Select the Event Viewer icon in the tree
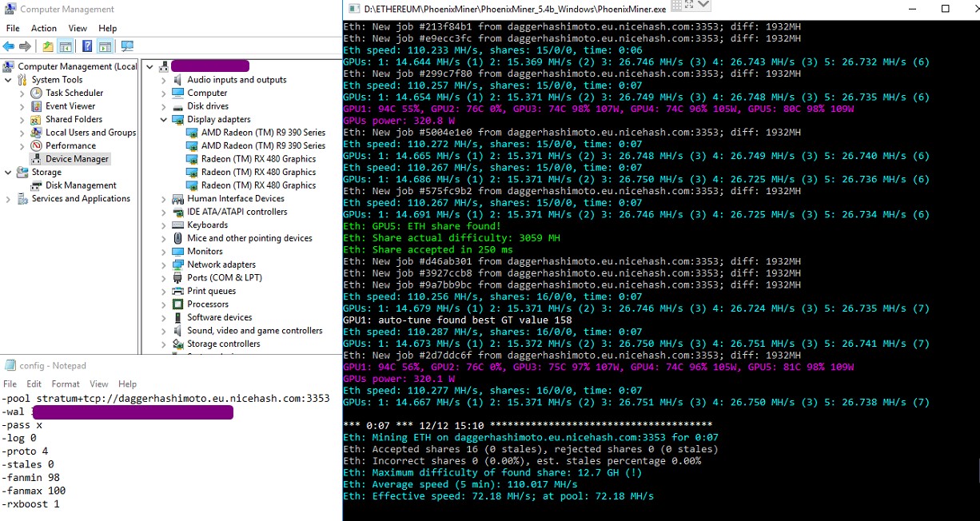The image size is (980, 521). 37,105
